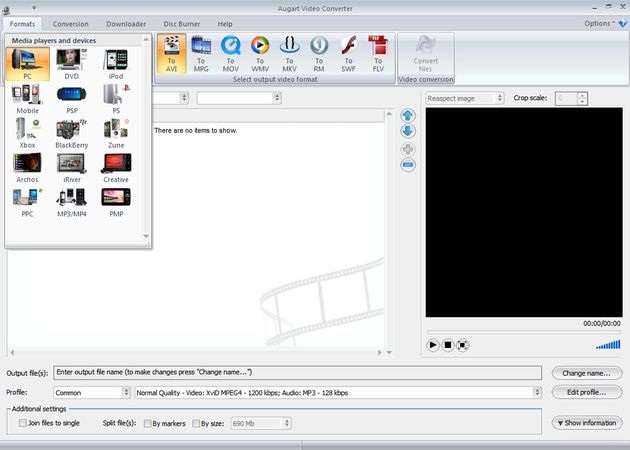
Task: Click the Change name button
Action: pos(587,373)
